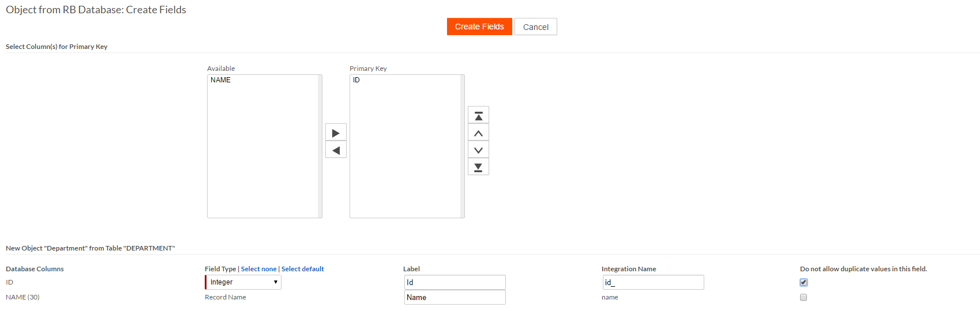
Task: Focus the Name label input field
Action: coord(455,297)
